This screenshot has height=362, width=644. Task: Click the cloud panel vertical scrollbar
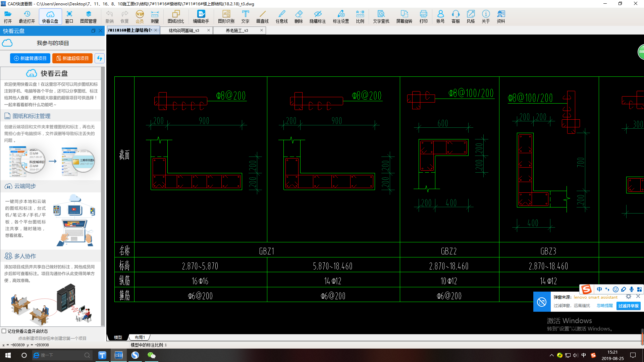coord(103,196)
